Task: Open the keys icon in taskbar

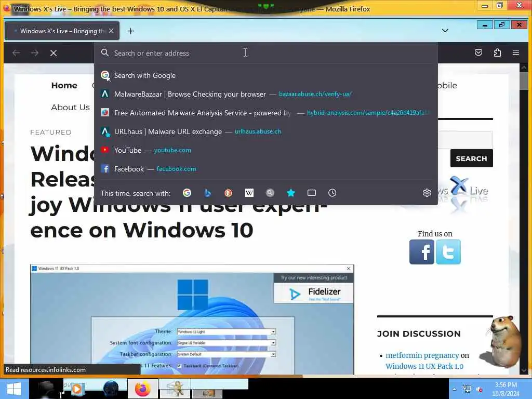Action: [x=176, y=389]
